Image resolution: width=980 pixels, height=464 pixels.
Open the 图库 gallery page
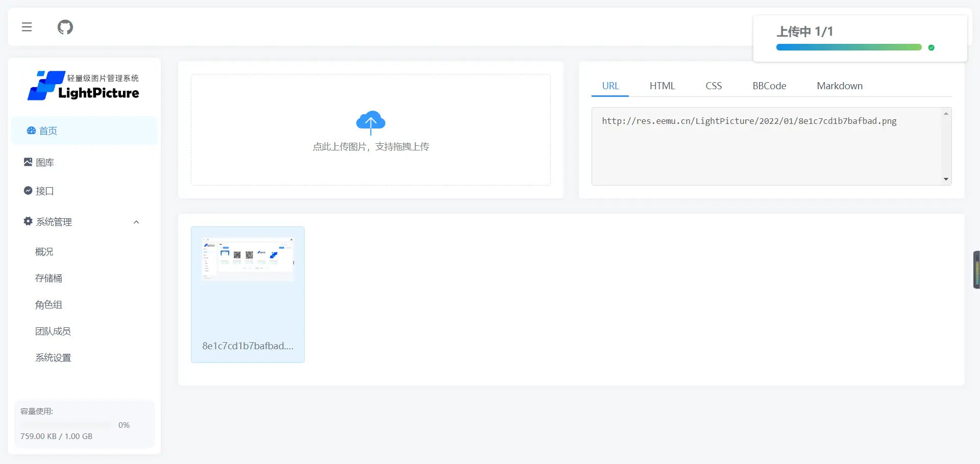point(44,162)
